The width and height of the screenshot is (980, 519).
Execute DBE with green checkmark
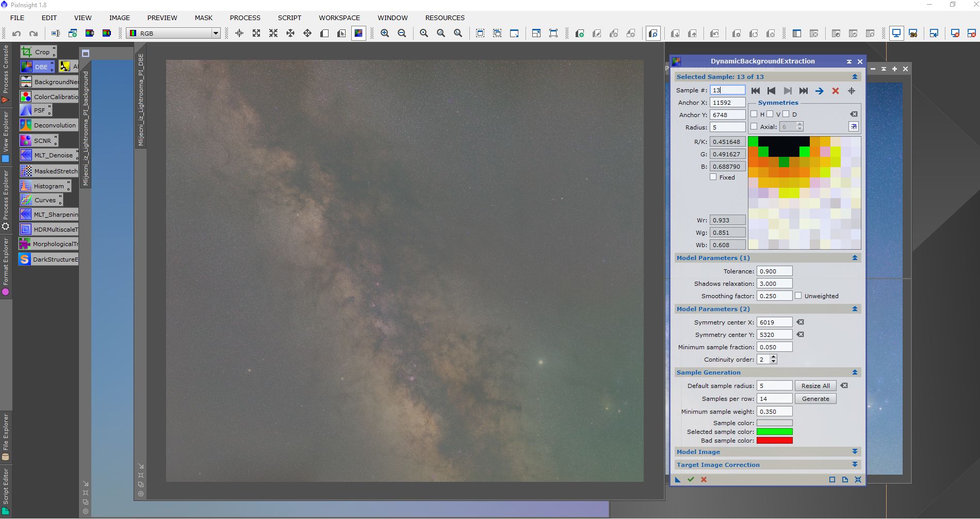click(691, 479)
